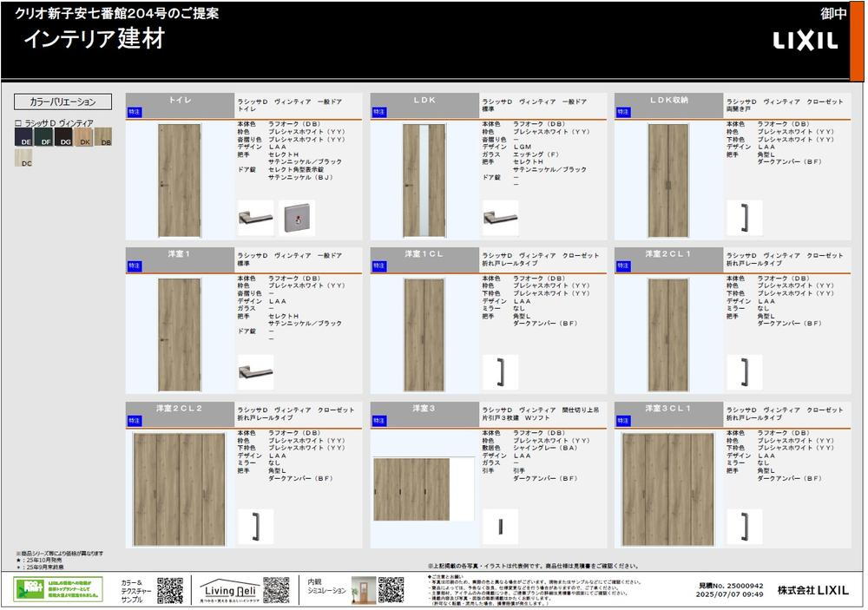Click the 2025/07/07 09:49 timestamp
The width and height of the screenshot is (868, 610).
click(x=730, y=594)
